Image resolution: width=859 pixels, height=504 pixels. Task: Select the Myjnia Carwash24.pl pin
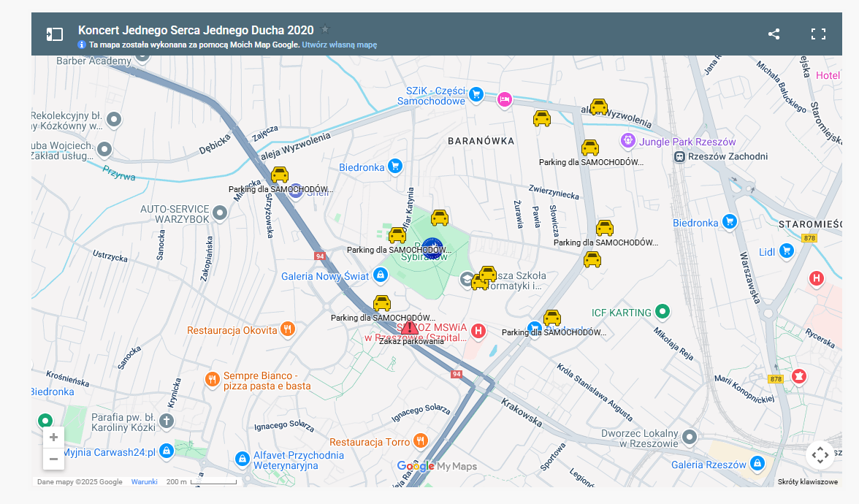(167, 451)
